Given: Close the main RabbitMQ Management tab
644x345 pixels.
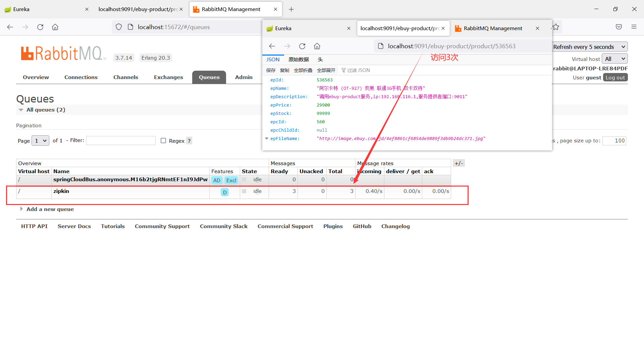Looking at the screenshot, I should (275, 9).
